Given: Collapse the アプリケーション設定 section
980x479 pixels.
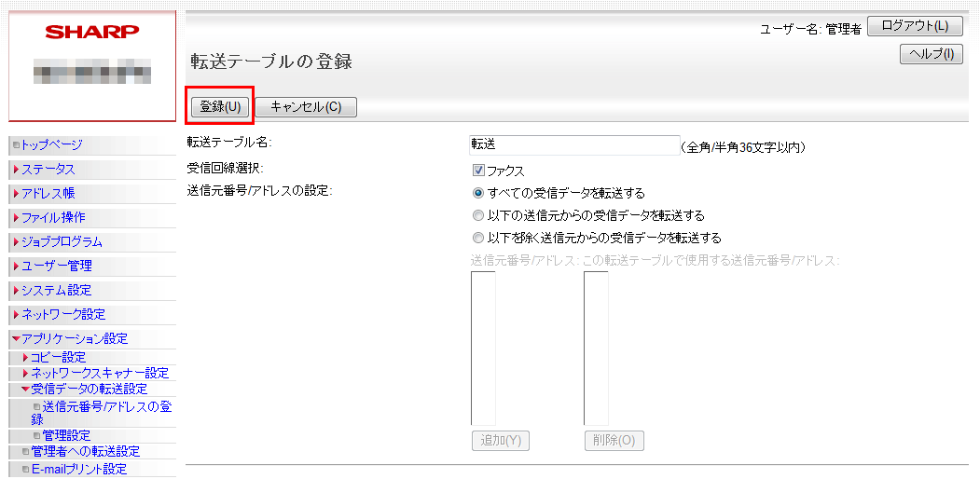Looking at the screenshot, I should 74,338.
